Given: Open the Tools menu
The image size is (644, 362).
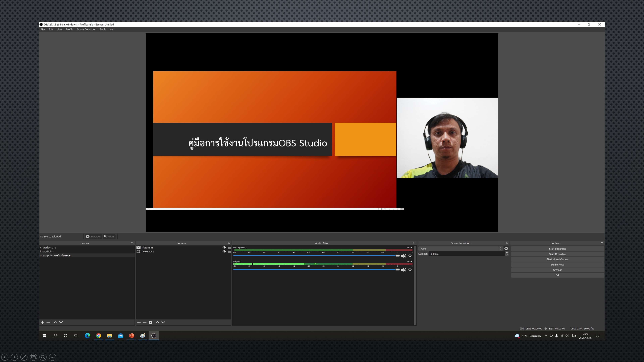Looking at the screenshot, I should pos(103,29).
